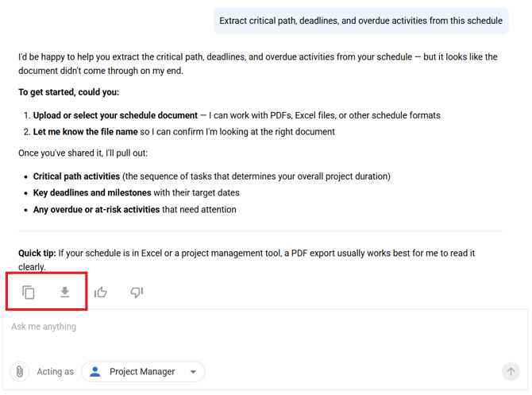The image size is (532, 395).
Task: Select the 'Critical path activities' bullet
Action: 76,176
